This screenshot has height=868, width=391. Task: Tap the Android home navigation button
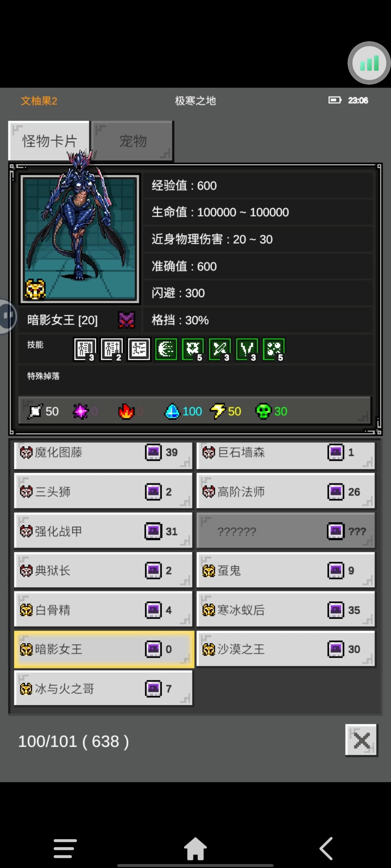pyautogui.click(x=195, y=848)
